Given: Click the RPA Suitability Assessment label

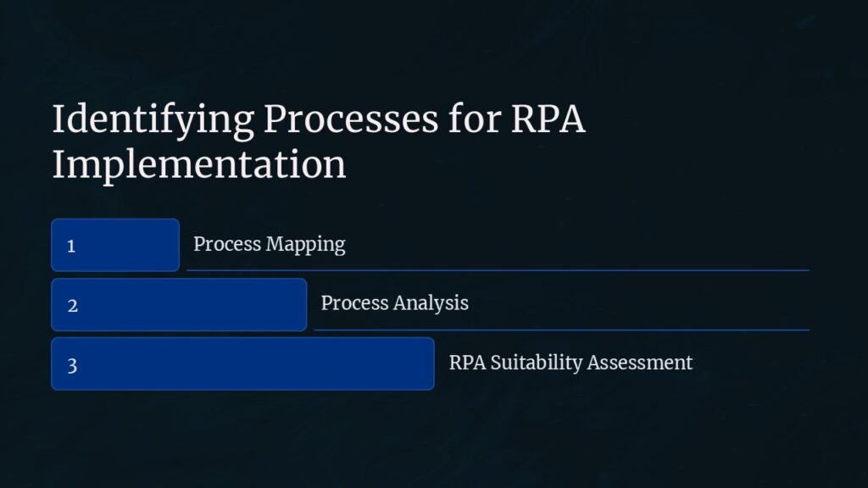Looking at the screenshot, I should click(x=570, y=363).
